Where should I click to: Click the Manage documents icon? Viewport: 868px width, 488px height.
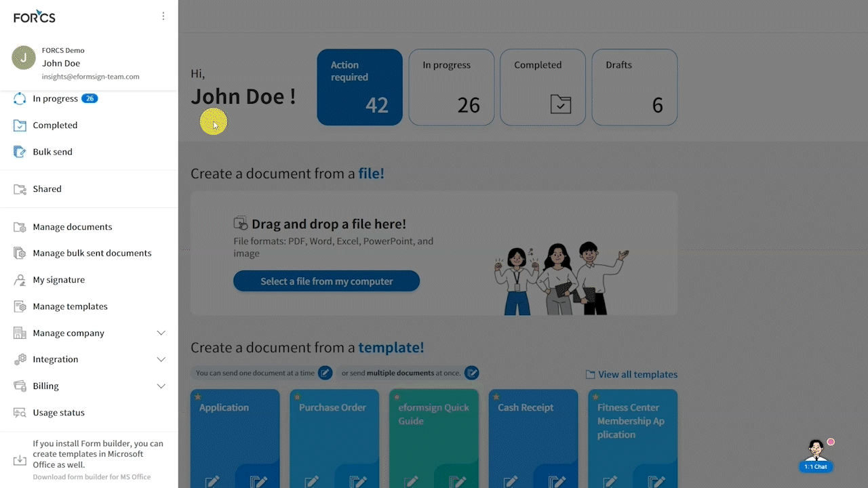(x=20, y=227)
